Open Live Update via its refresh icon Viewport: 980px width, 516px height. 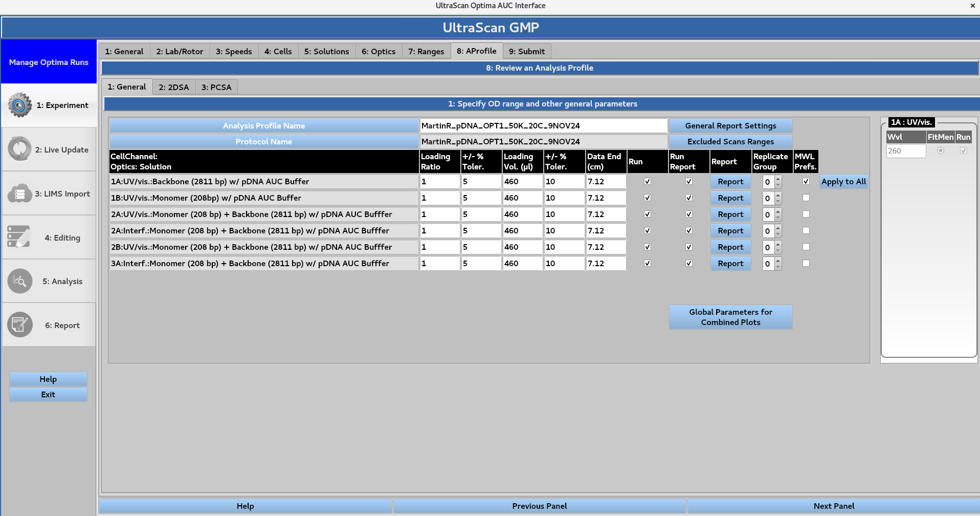pyautogui.click(x=19, y=149)
